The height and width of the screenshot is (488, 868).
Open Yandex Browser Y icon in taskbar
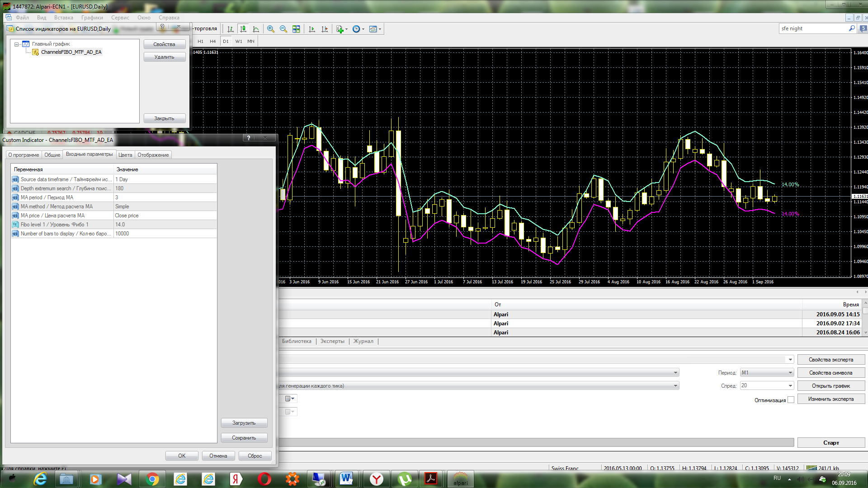[377, 479]
